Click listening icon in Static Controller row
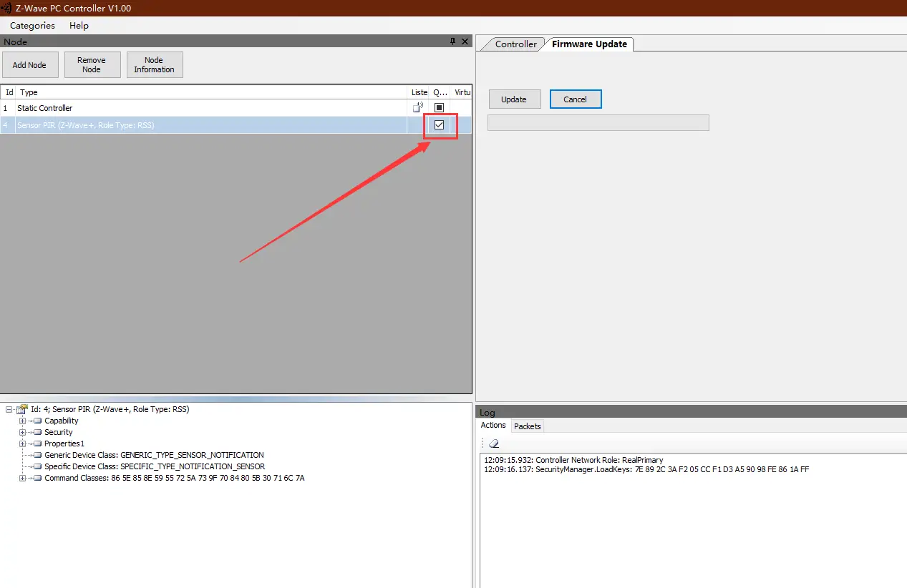 point(418,108)
